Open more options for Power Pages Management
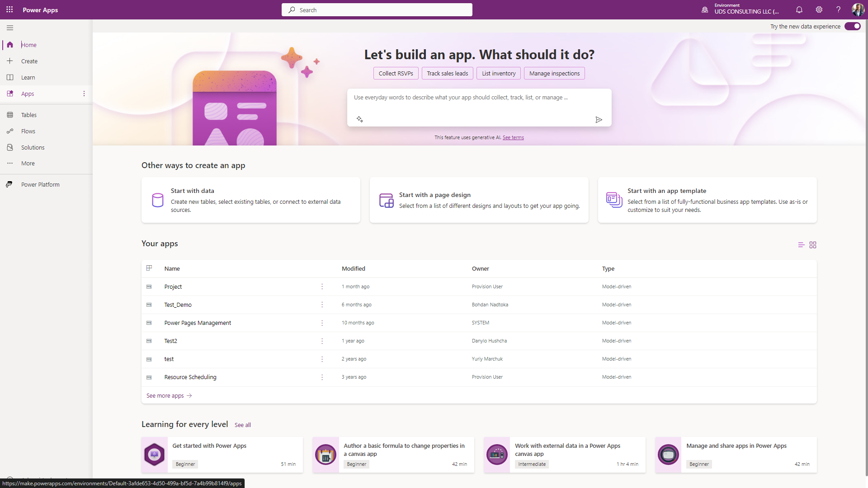868x488 pixels. (322, 323)
